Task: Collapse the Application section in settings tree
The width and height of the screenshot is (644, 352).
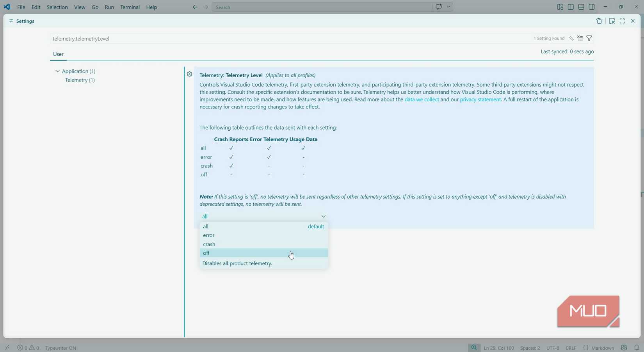Action: (57, 71)
